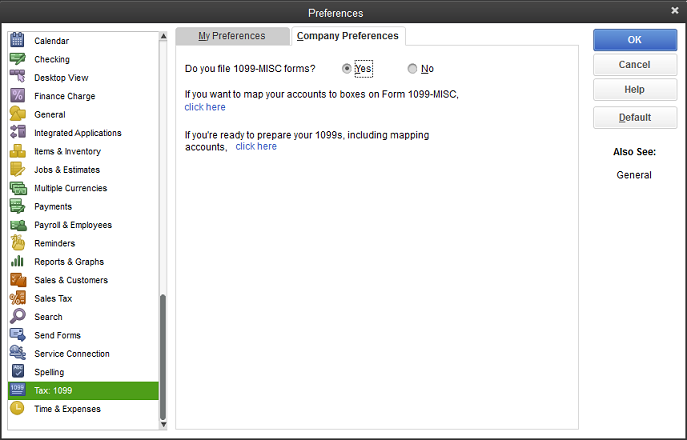Select the Payments icon in sidebar

click(18, 206)
